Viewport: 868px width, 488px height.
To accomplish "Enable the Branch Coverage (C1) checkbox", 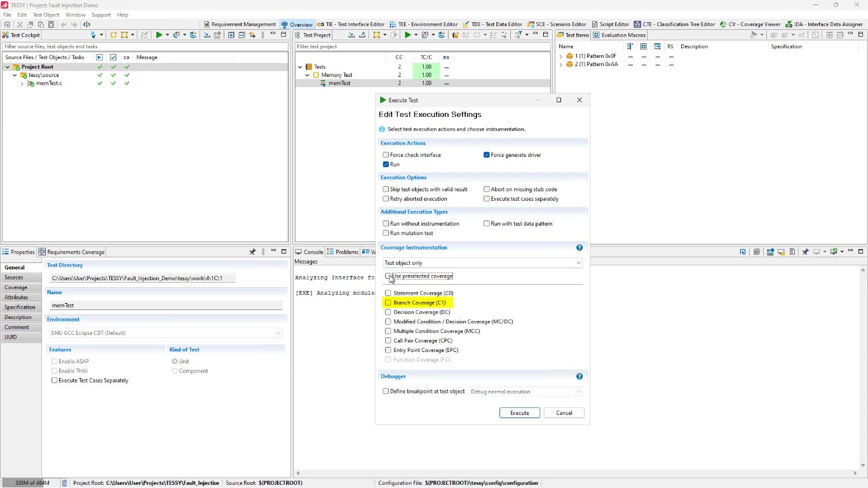I will [388, 303].
